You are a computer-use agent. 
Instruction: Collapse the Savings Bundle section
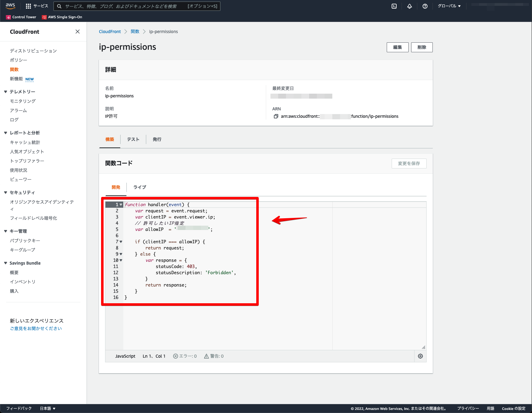click(6, 263)
